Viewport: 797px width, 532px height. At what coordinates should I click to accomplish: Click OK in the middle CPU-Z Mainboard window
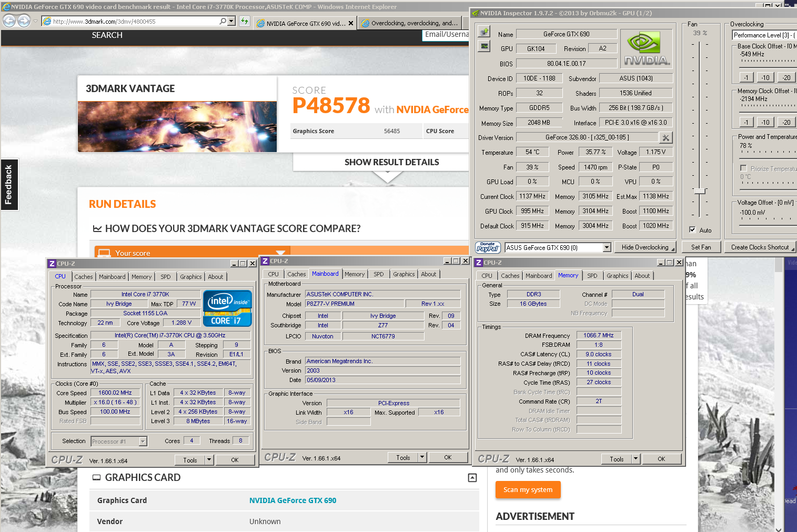(x=448, y=457)
